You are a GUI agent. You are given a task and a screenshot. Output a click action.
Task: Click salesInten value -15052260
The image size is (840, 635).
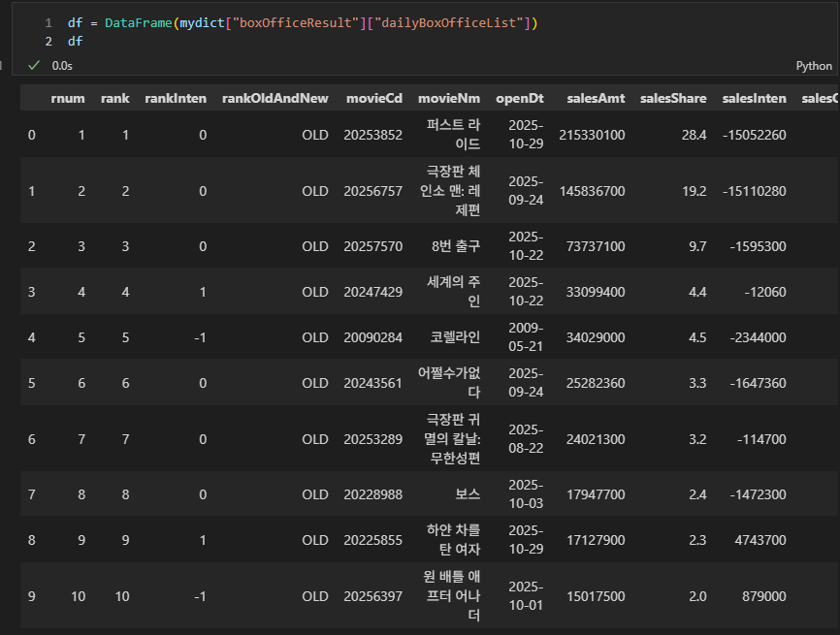click(755, 135)
